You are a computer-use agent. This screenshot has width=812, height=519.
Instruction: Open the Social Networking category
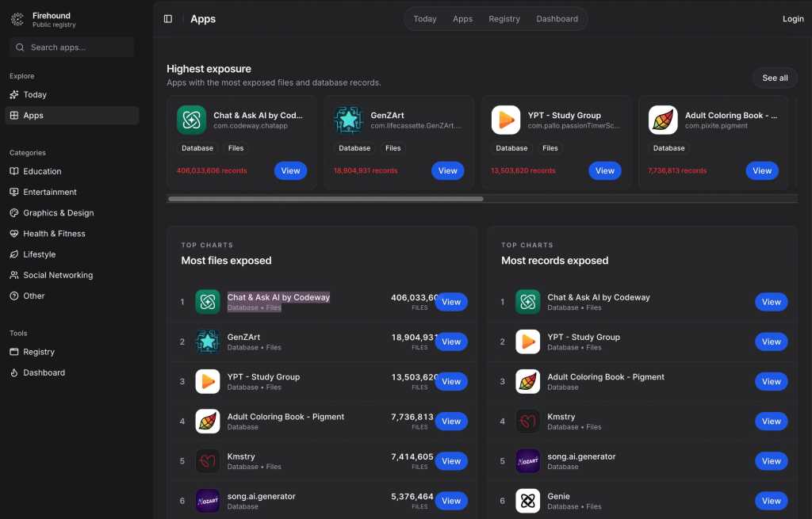click(58, 275)
